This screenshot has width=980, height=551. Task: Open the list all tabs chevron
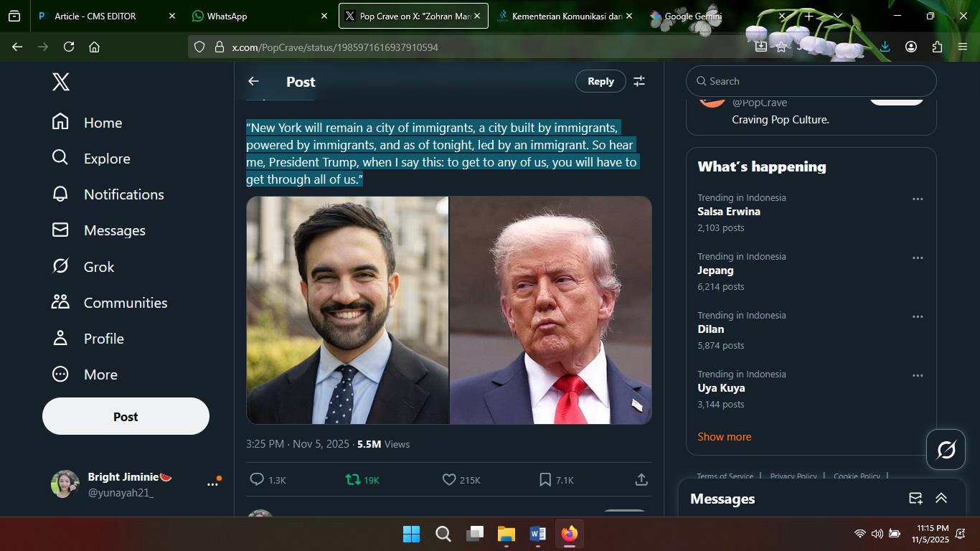point(837,16)
